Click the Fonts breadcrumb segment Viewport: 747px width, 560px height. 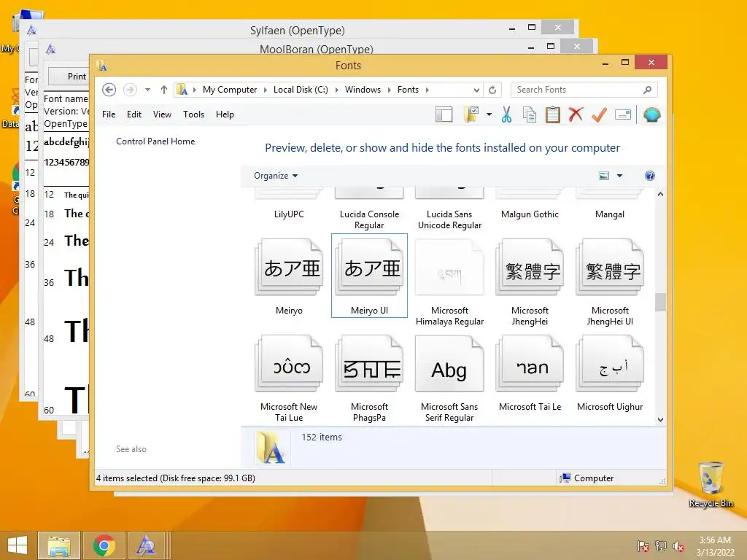(408, 90)
